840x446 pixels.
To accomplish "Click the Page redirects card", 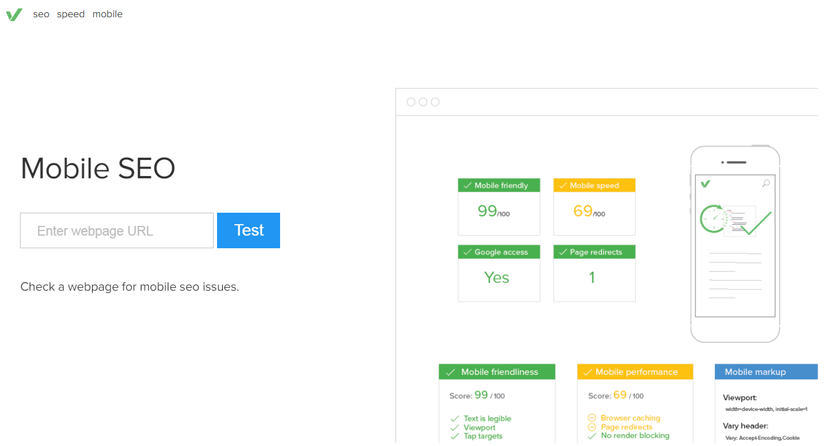I will click(594, 274).
